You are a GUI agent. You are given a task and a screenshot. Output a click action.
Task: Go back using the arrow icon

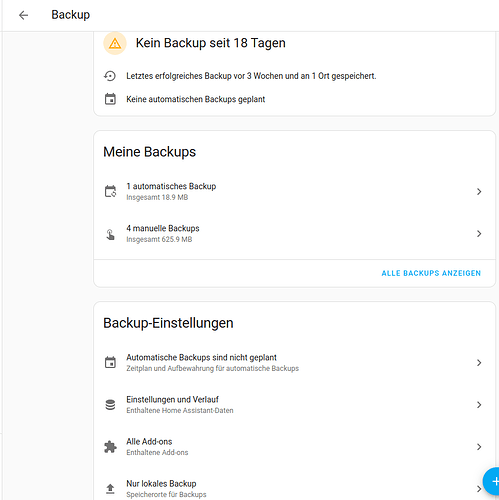(23, 15)
